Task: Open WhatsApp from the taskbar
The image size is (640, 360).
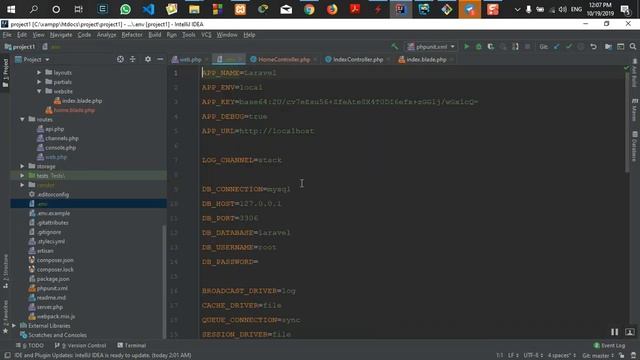Action: [x=125, y=9]
